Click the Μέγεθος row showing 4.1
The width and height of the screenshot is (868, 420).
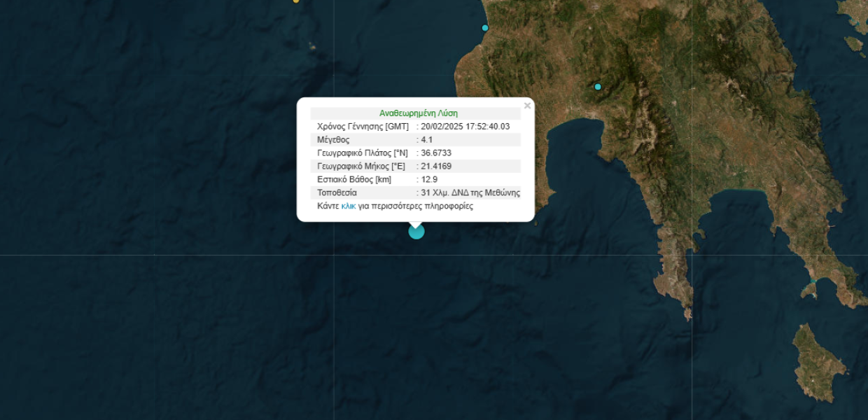[416, 140]
